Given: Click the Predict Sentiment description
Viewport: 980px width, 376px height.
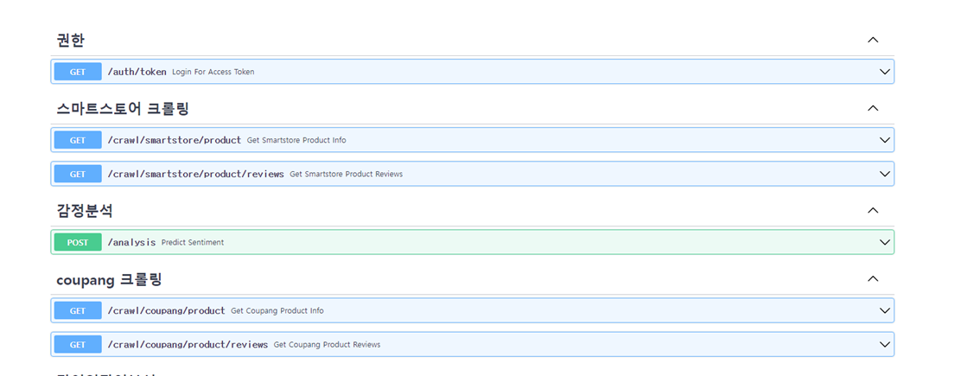Looking at the screenshot, I should 193,243.
